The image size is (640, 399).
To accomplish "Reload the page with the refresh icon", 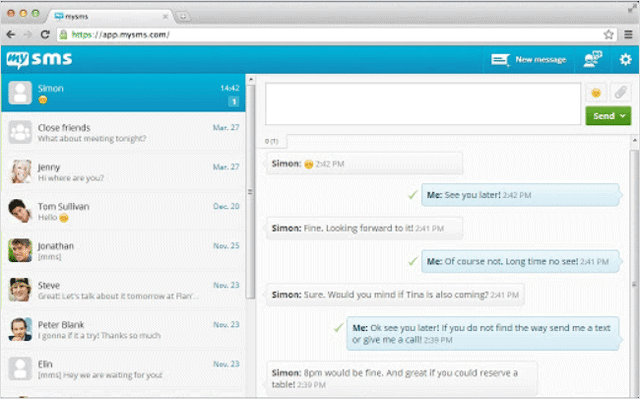I will (x=45, y=35).
